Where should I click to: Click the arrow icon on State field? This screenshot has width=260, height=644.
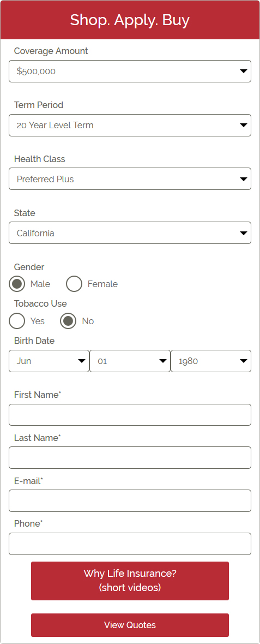[x=244, y=233]
